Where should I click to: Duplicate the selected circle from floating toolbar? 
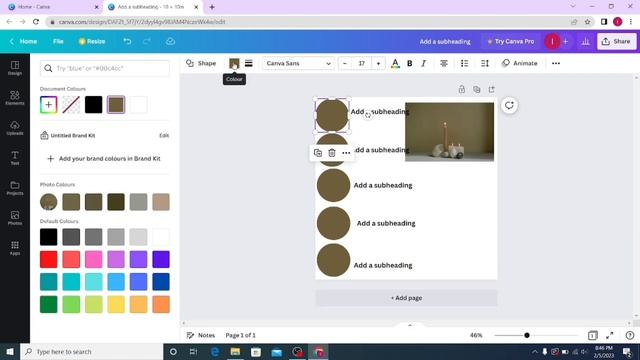point(318,153)
